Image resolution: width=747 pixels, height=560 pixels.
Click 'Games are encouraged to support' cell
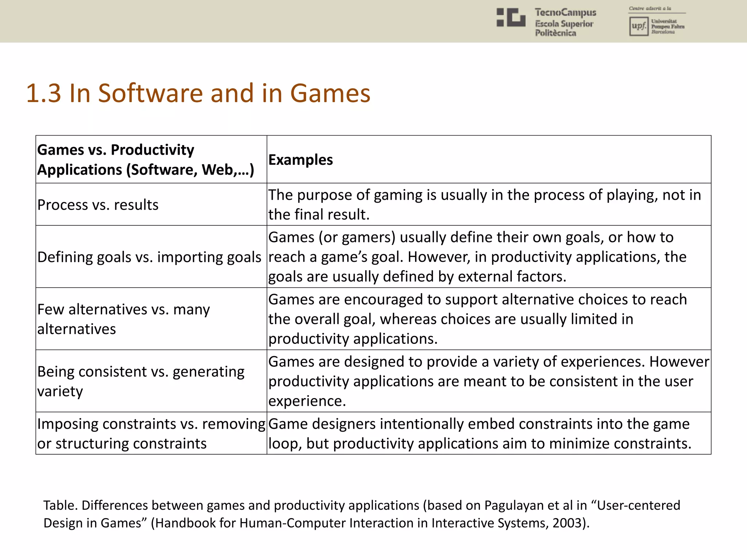(x=489, y=319)
